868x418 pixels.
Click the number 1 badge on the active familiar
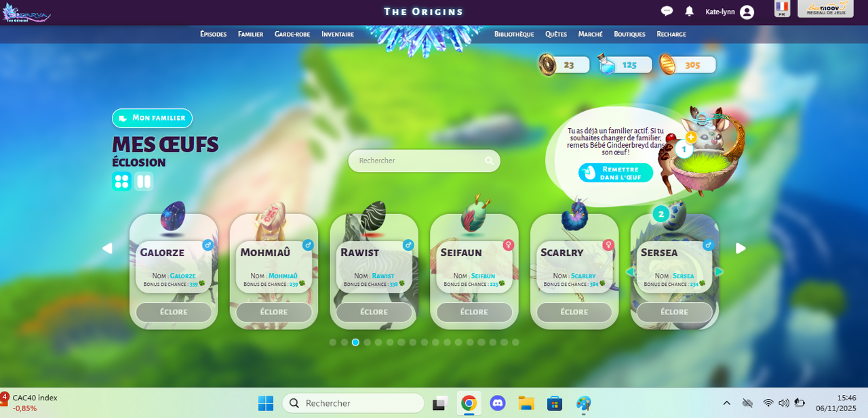tap(684, 149)
